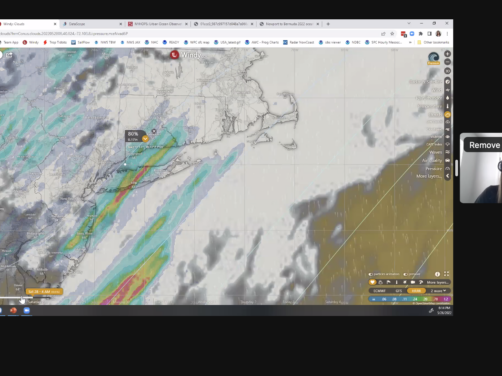Screen dimensions: 502x376
Task: Open the Pressure layer icon
Action: pyautogui.click(x=448, y=168)
